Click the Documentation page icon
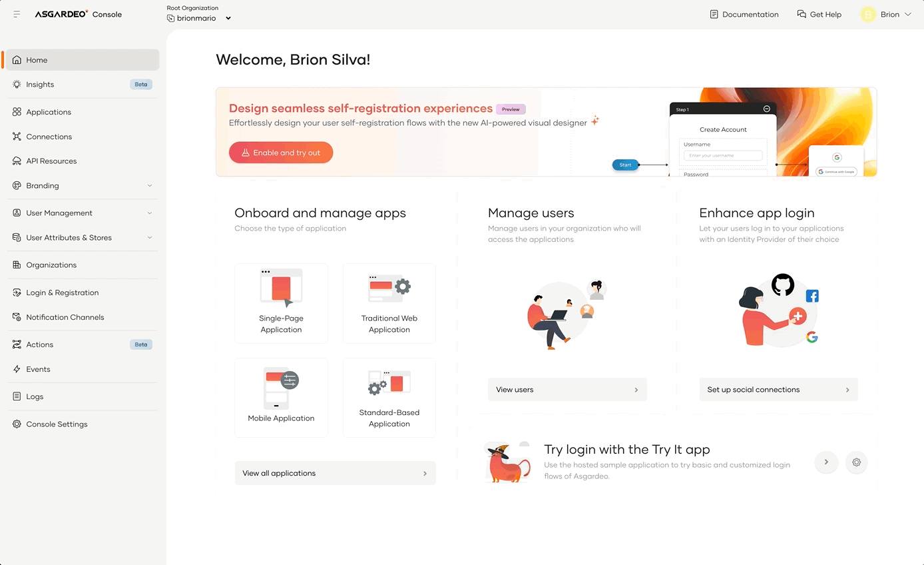Screen dimensions: 924x565 714,14
